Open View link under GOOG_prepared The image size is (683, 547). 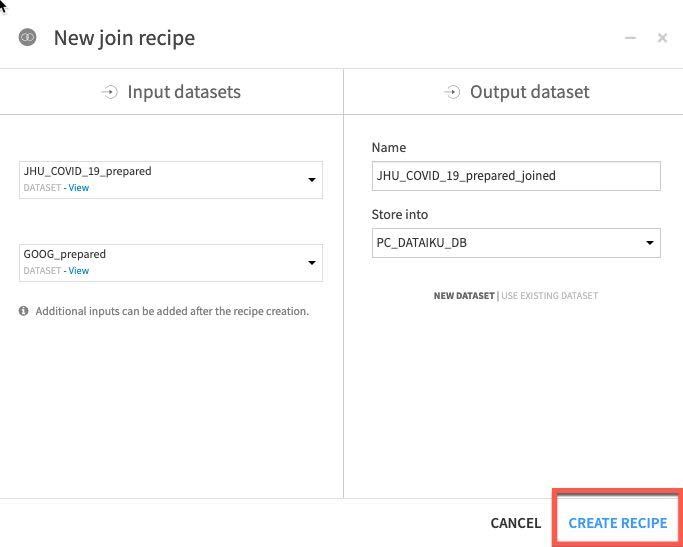[x=78, y=271]
